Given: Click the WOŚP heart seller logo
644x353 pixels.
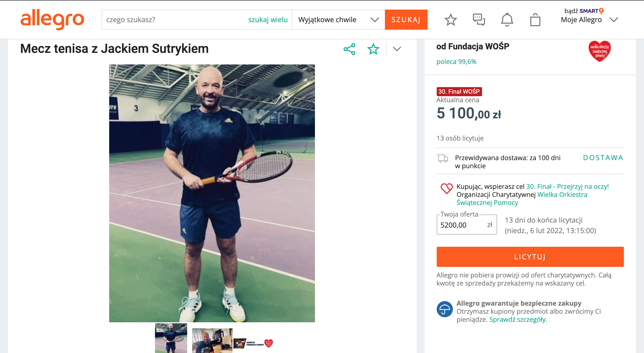Looking at the screenshot, I should [x=600, y=51].
